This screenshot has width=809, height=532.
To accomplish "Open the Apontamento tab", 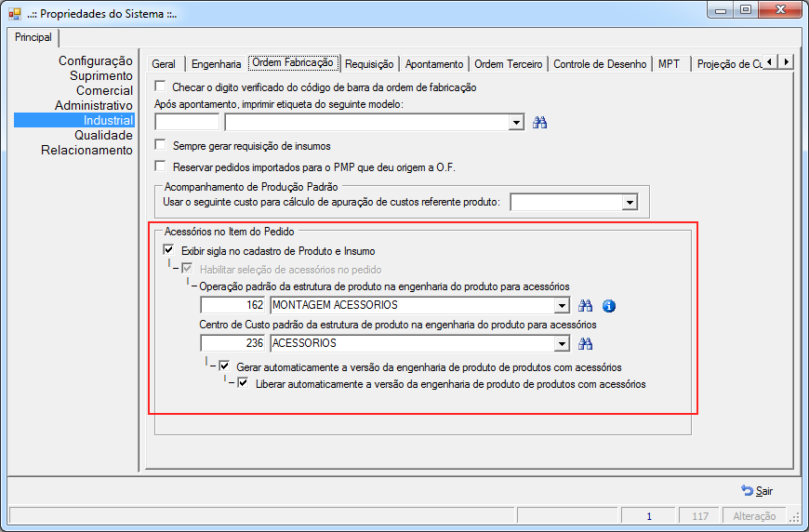I will point(434,64).
